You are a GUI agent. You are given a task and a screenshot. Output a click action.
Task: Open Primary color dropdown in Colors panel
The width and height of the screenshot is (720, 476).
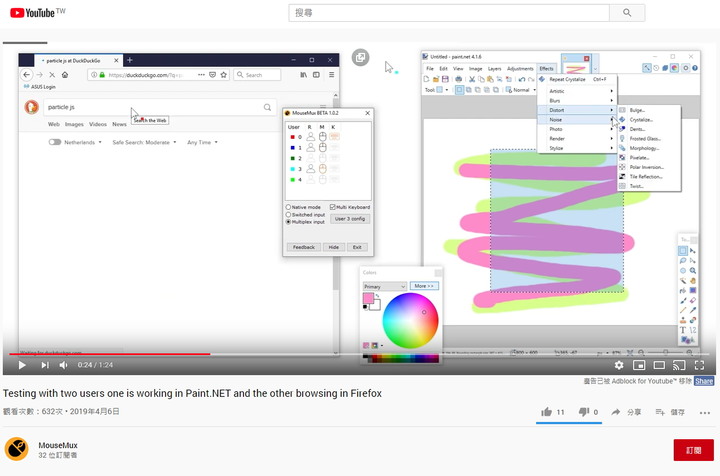point(385,286)
